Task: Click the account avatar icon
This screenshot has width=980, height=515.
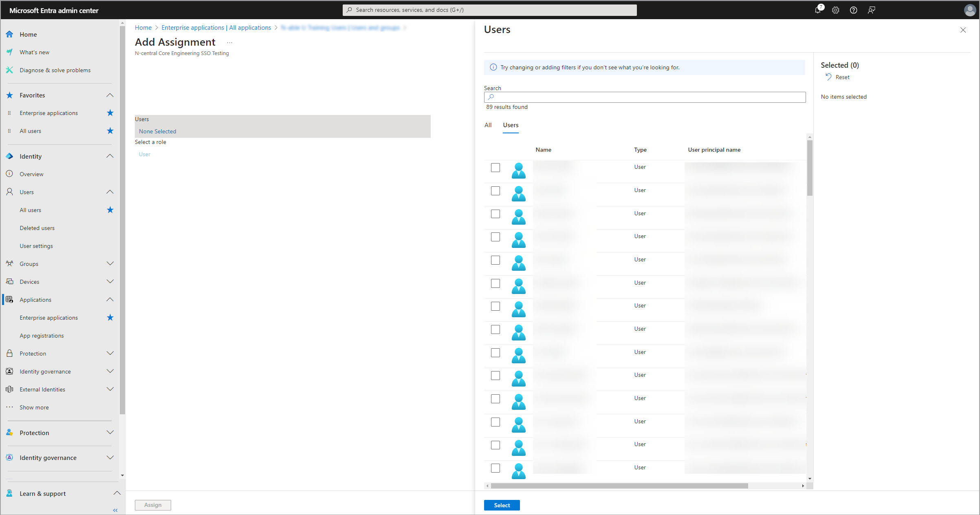Action: [x=969, y=10]
